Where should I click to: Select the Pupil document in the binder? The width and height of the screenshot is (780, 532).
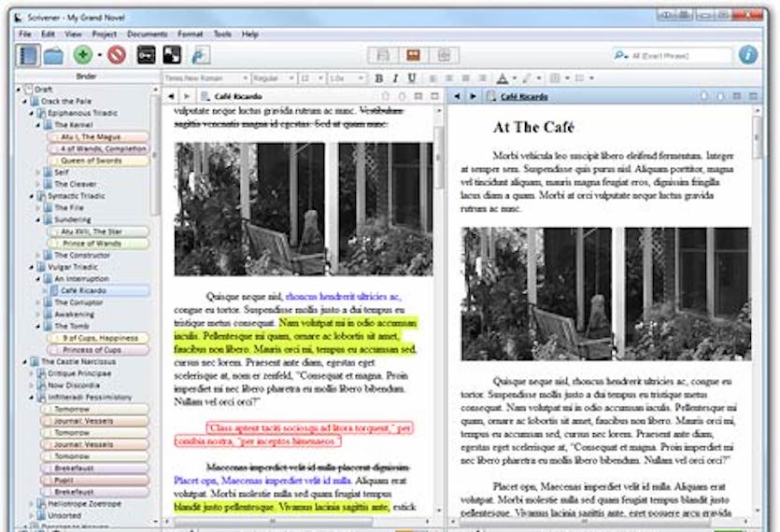94,481
